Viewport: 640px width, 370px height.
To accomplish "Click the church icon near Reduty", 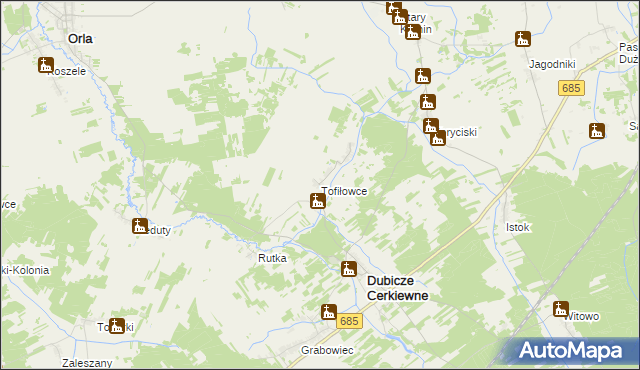I will click(x=140, y=226).
